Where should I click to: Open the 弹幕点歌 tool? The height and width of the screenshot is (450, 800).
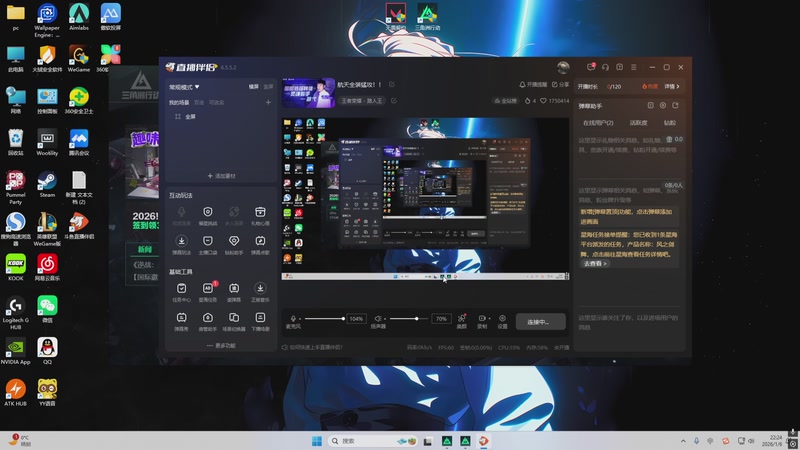pyautogui.click(x=260, y=244)
